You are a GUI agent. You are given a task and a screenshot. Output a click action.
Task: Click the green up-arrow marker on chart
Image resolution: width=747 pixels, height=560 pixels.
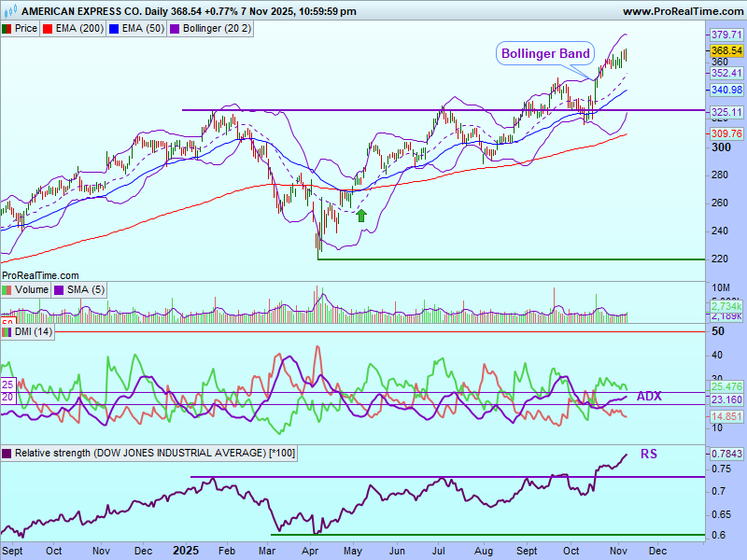[361, 216]
